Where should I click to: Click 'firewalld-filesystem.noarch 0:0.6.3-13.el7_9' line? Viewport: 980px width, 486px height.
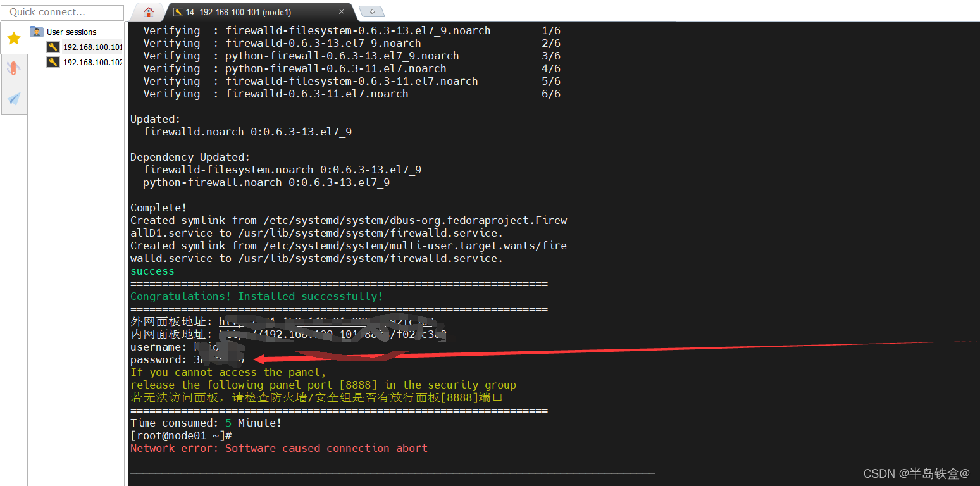tap(282, 170)
